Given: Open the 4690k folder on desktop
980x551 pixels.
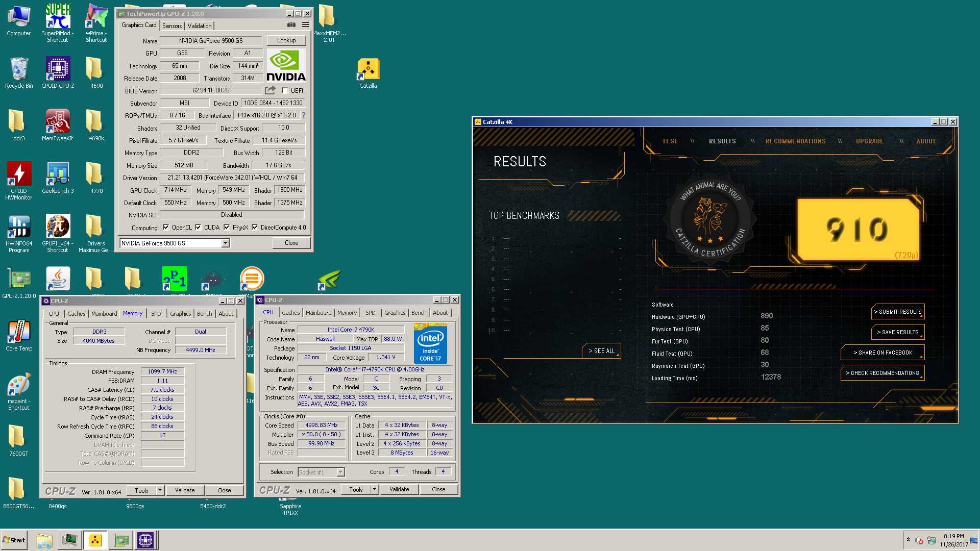Looking at the screenshot, I should point(96,126).
